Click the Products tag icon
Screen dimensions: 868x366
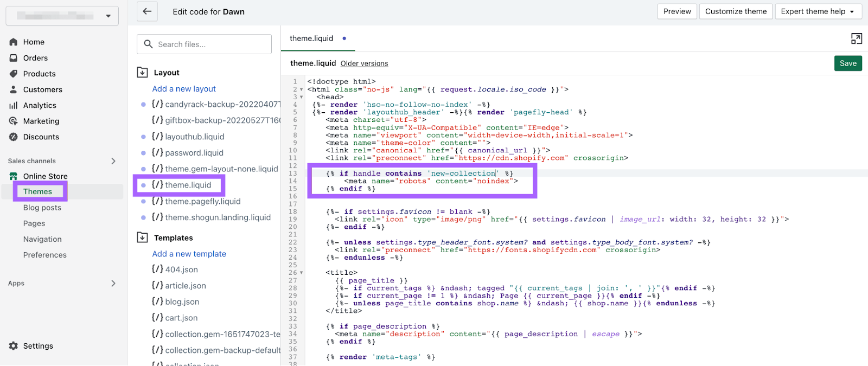pyautogui.click(x=14, y=74)
